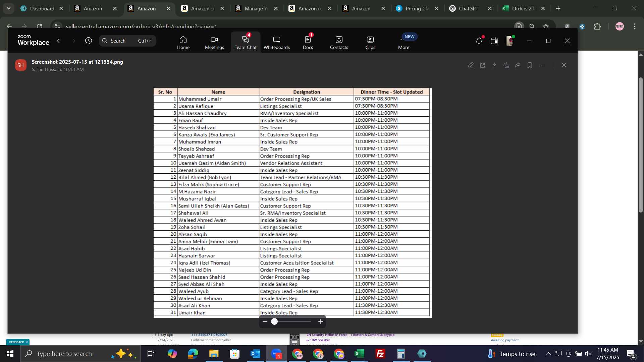This screenshot has height=362, width=644.
Task: Expand the More menu in Zoom
Action: pyautogui.click(x=404, y=43)
